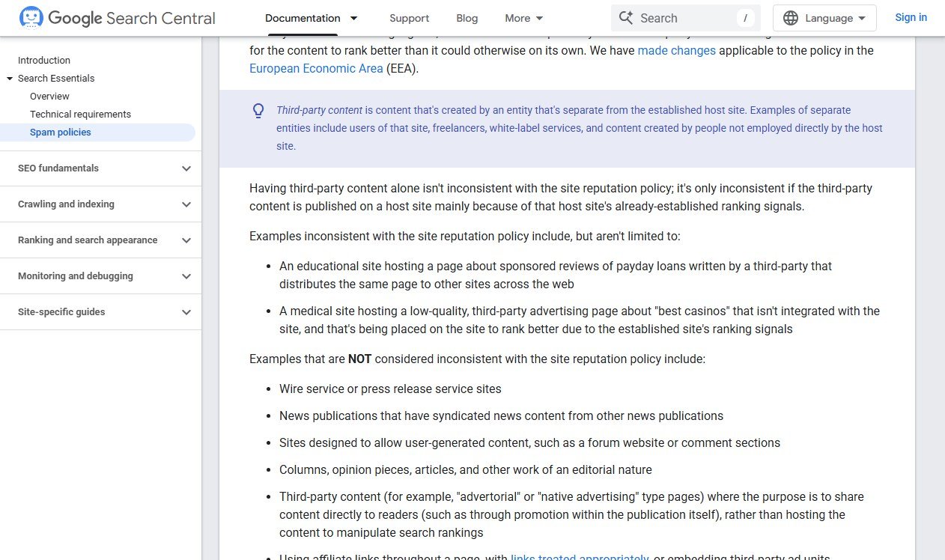Click the Google Search Central robot logo

(x=31, y=17)
